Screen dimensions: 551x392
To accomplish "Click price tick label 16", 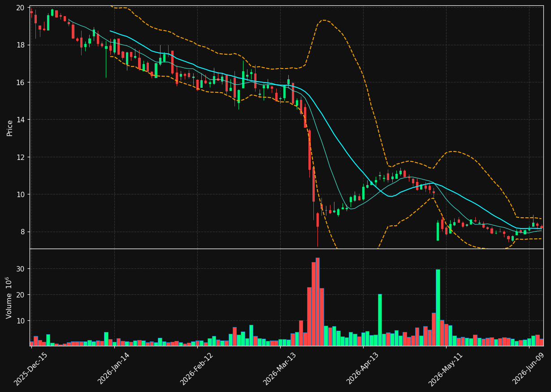I will (x=21, y=82).
